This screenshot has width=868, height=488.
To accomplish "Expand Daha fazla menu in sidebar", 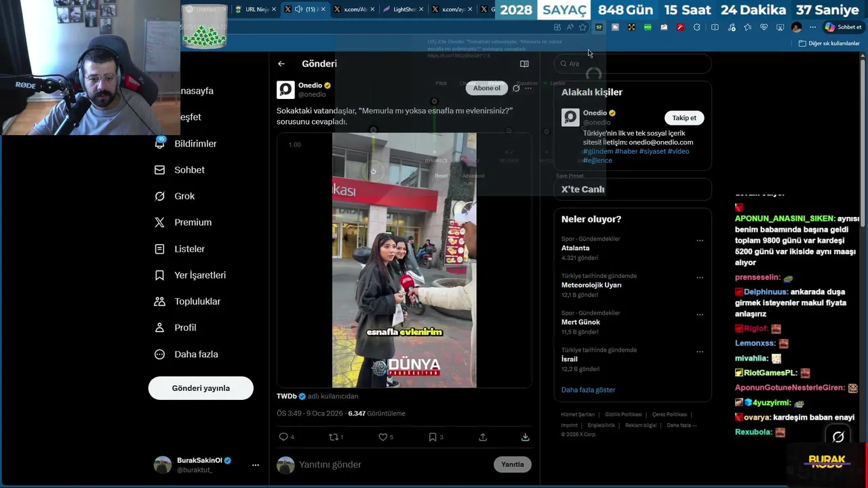I will (186, 354).
